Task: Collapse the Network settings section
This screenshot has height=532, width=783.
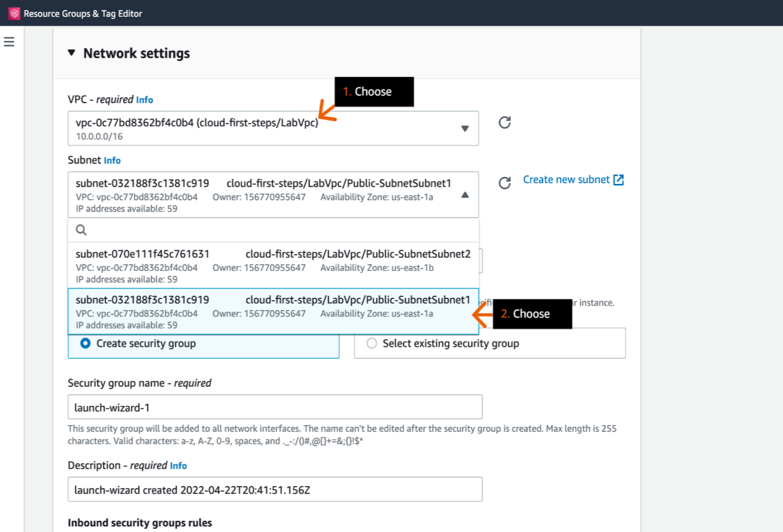Action: click(71, 53)
